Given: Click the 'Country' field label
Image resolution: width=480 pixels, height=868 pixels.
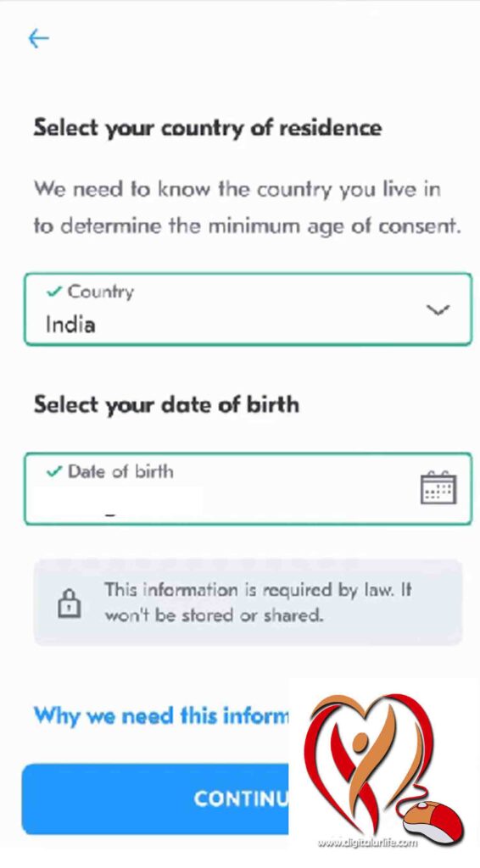Looking at the screenshot, I should (x=100, y=292).
